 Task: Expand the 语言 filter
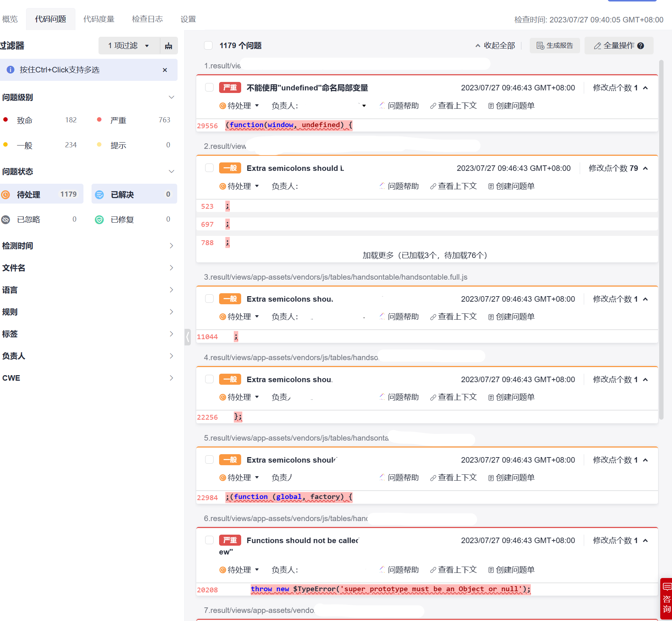[171, 290]
